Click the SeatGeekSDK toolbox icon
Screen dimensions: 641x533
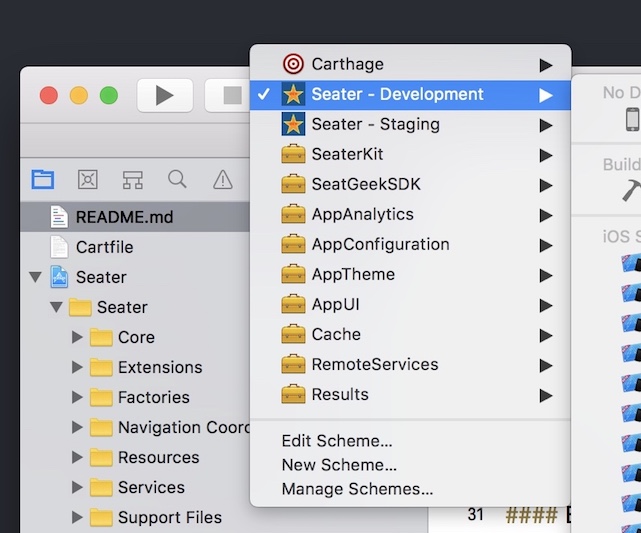pos(293,184)
